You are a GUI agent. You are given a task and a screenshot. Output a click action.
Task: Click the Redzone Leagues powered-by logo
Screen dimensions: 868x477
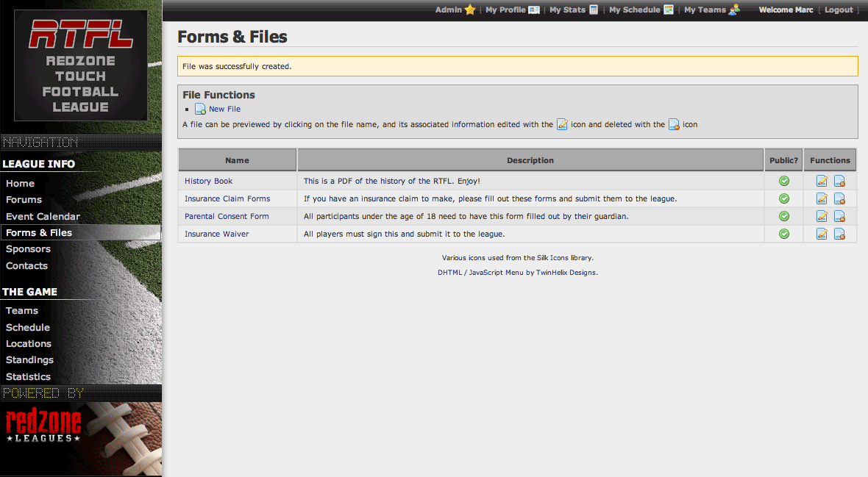coord(43,426)
